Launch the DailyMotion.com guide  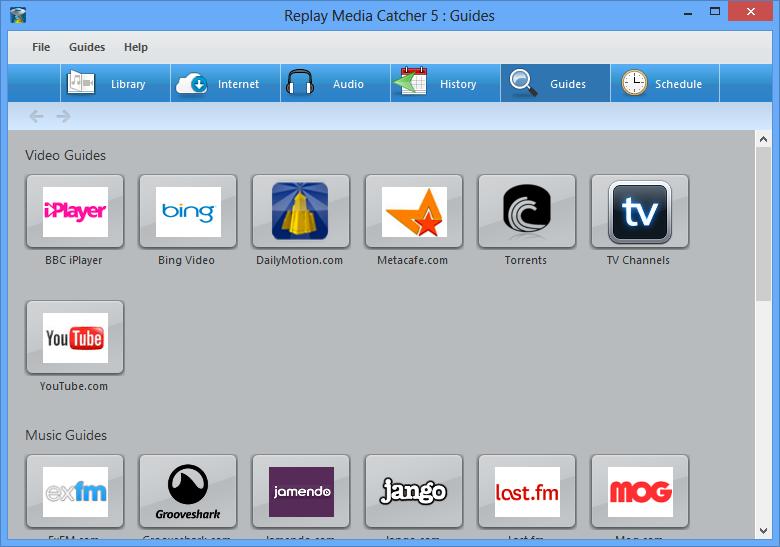tap(300, 212)
